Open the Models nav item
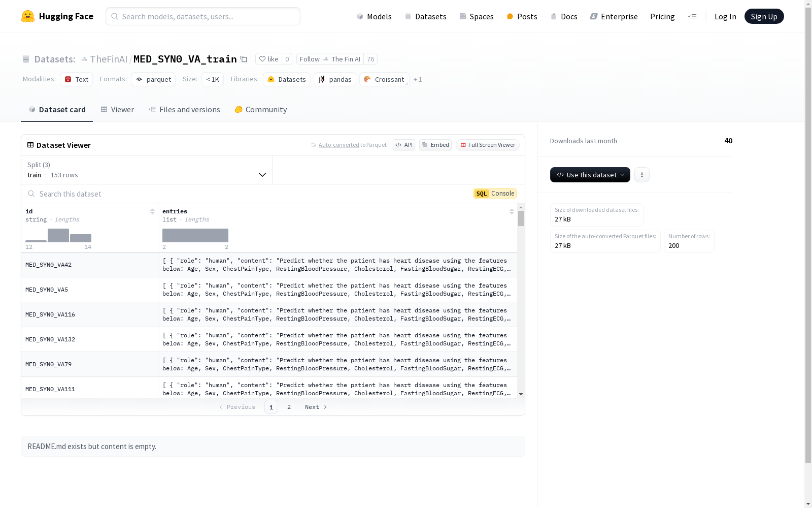Viewport: 812px width, 508px height. pos(374,16)
